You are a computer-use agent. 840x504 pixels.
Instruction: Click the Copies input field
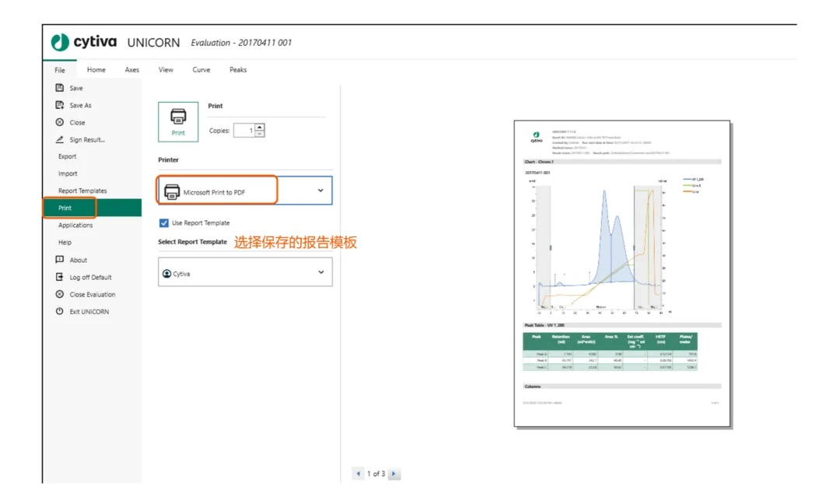[244, 130]
